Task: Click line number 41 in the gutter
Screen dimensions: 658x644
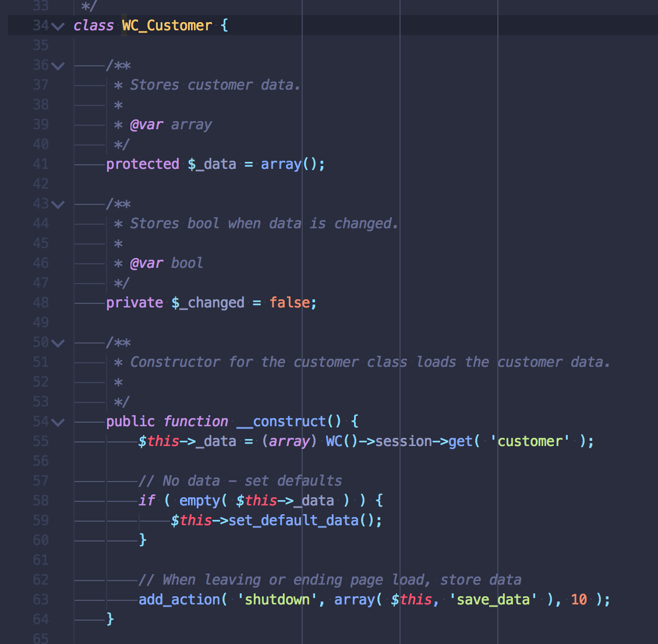Action: 41,164
